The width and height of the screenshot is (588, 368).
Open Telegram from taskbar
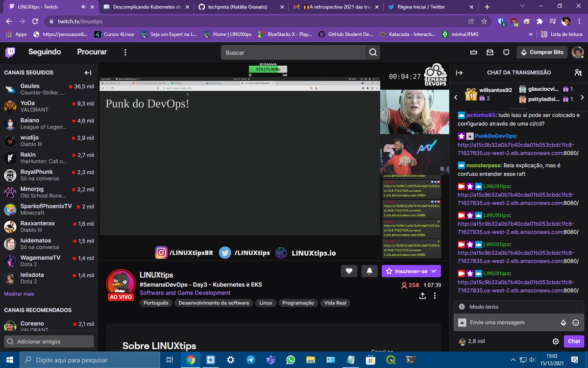tap(250, 360)
